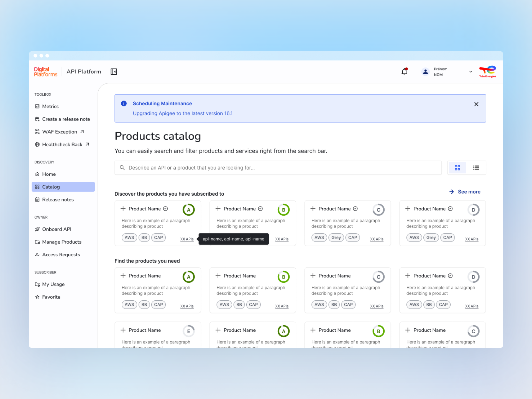Viewport: 532px width, 399px height.
Task: Click verified badge on subscribed grade B card
Action: pyautogui.click(x=260, y=209)
